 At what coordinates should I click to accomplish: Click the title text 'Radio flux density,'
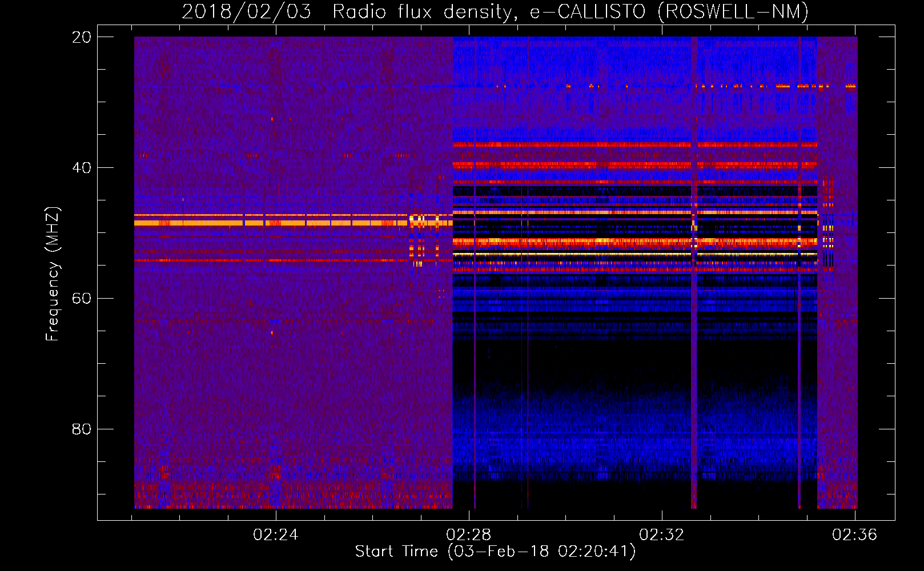[x=426, y=12]
